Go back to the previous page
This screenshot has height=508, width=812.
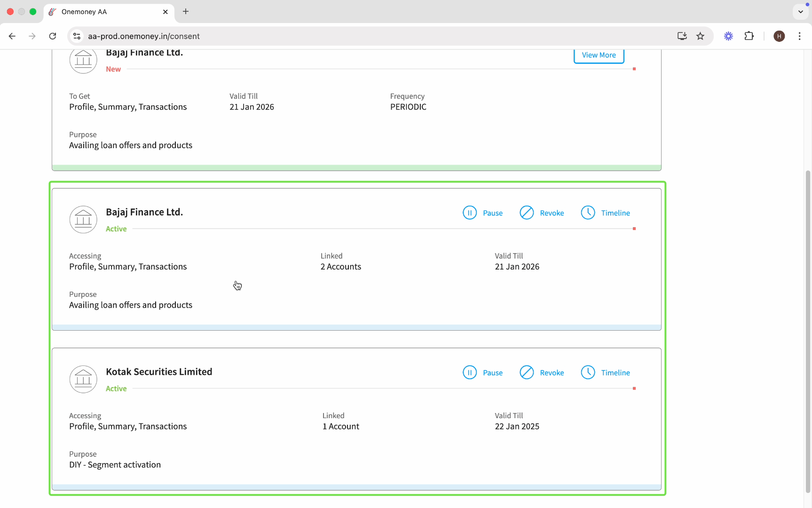[x=12, y=36]
